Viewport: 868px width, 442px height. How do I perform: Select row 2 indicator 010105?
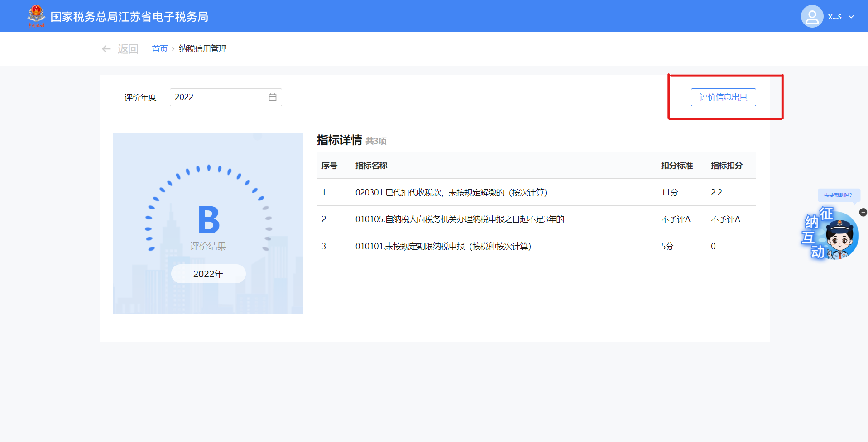[460, 219]
